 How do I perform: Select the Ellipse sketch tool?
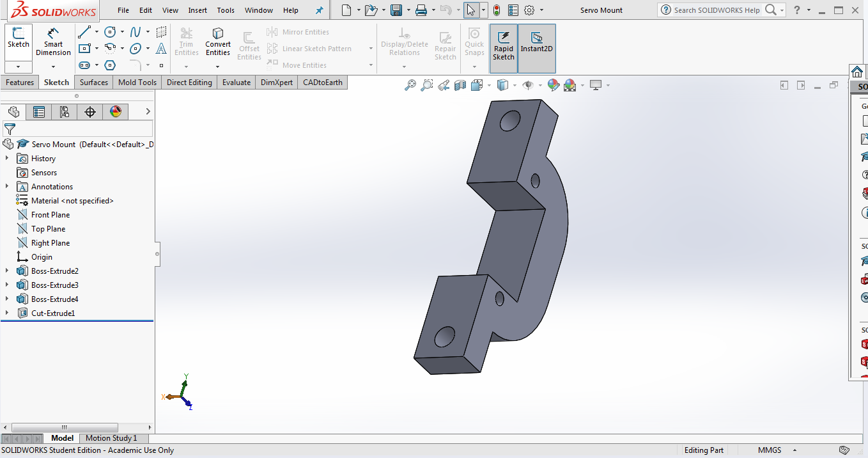136,49
